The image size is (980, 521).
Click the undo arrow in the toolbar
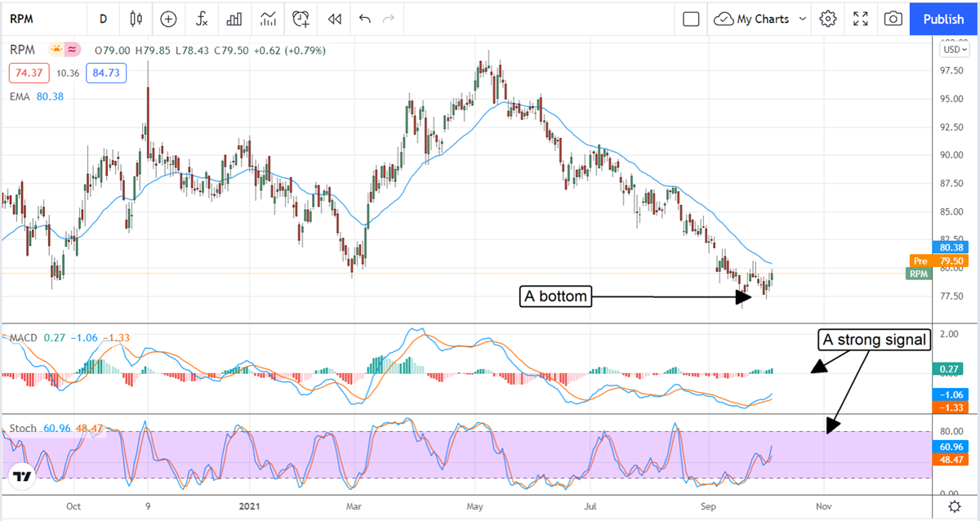364,18
